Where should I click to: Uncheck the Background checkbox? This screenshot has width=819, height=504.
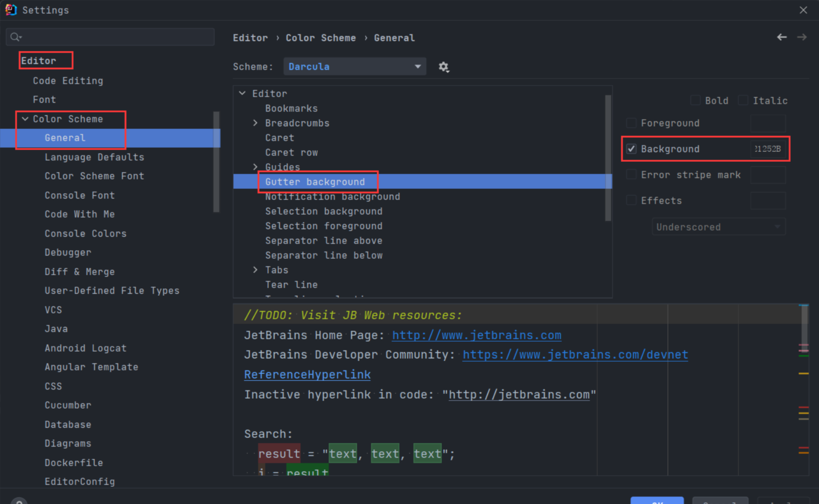point(631,149)
